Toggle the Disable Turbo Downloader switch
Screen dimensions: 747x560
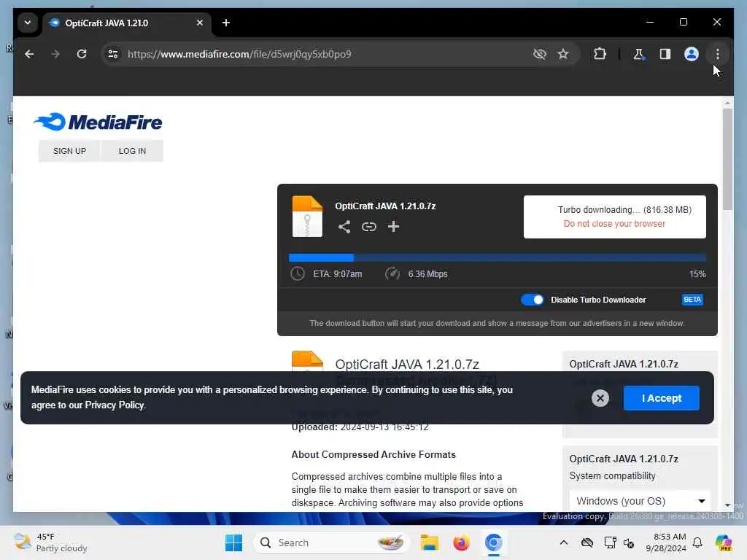point(532,300)
